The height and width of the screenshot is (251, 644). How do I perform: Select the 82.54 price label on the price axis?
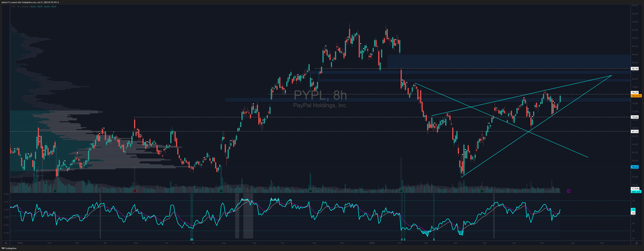click(635, 69)
